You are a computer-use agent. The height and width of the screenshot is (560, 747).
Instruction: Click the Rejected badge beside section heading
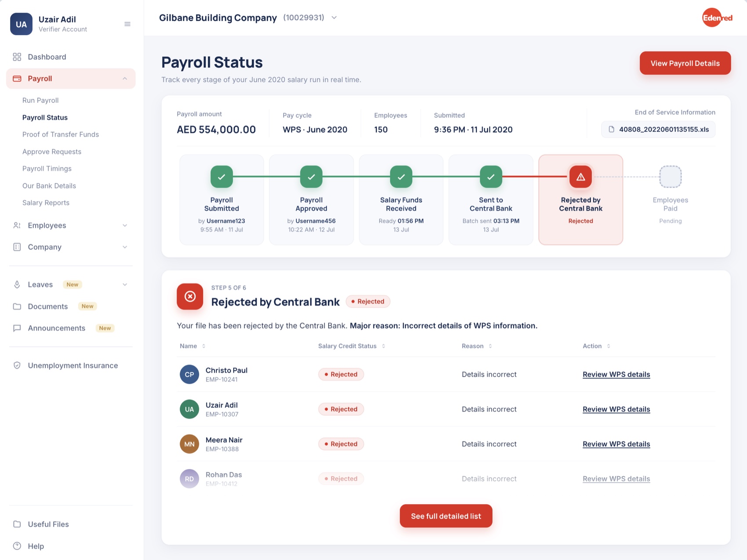coord(368,301)
